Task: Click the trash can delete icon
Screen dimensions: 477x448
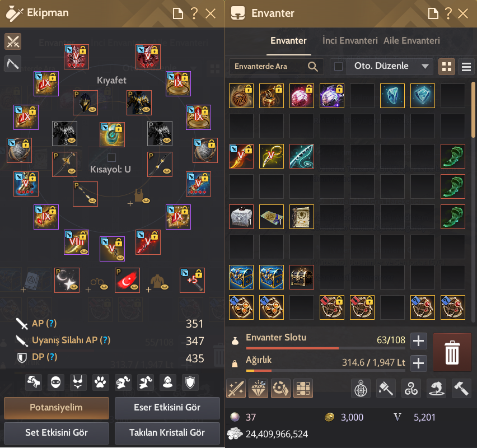Action: (452, 352)
